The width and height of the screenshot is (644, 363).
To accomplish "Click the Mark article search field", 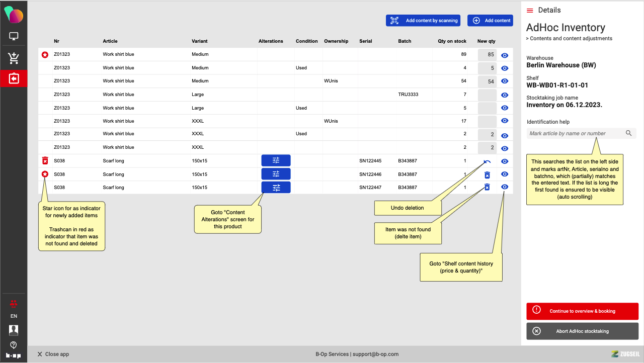I will click(x=574, y=134).
